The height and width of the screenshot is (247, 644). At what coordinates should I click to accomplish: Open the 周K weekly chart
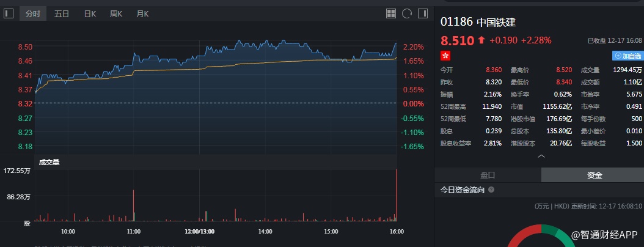(x=116, y=13)
